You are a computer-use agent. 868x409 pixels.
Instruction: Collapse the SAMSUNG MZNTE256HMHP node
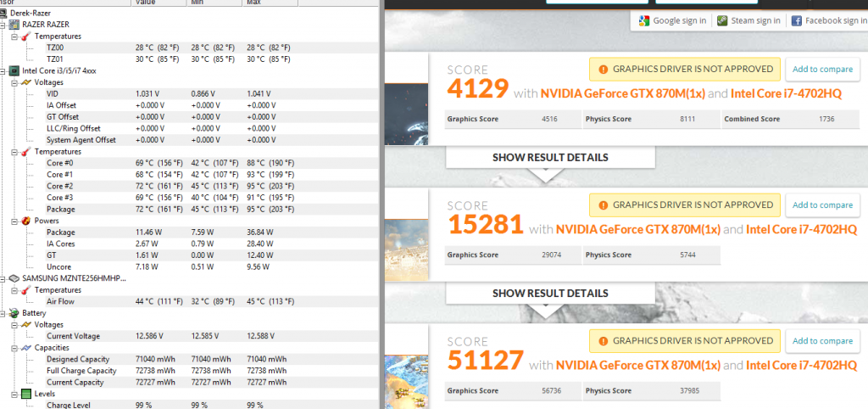[x=4, y=278]
